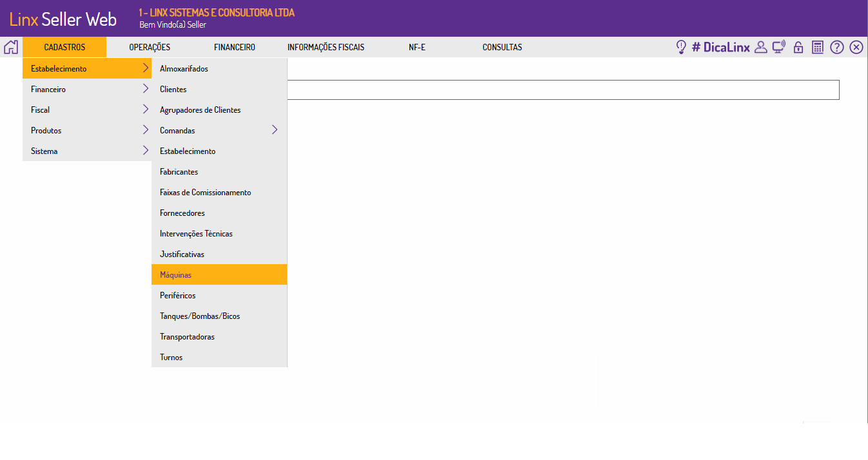Select Fabricantes menu entry
The image size is (868, 460).
(219, 171)
